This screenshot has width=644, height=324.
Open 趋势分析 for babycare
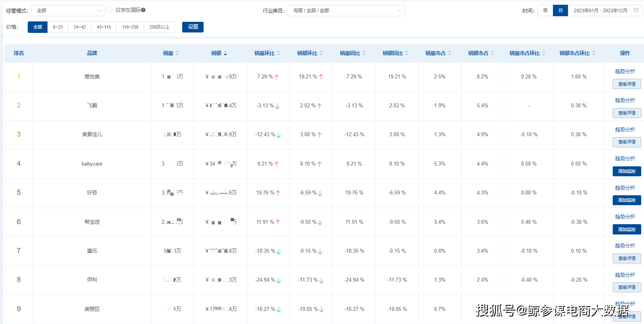625,158
